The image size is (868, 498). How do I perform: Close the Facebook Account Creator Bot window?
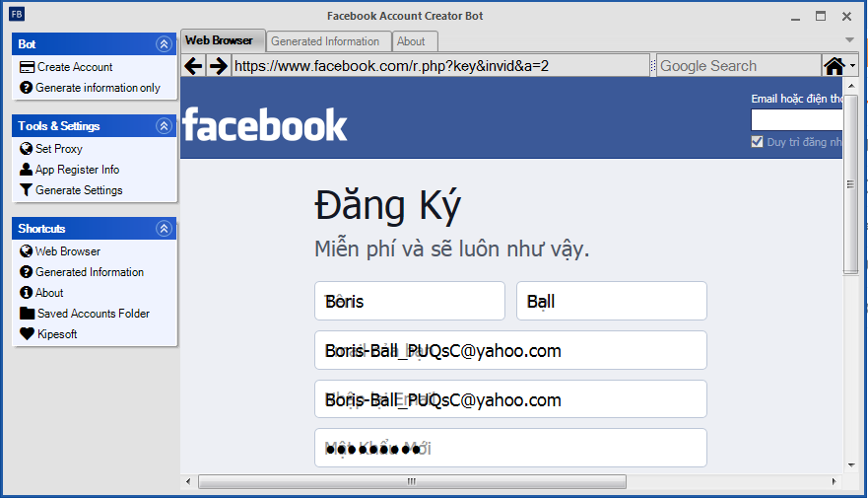coord(846,16)
